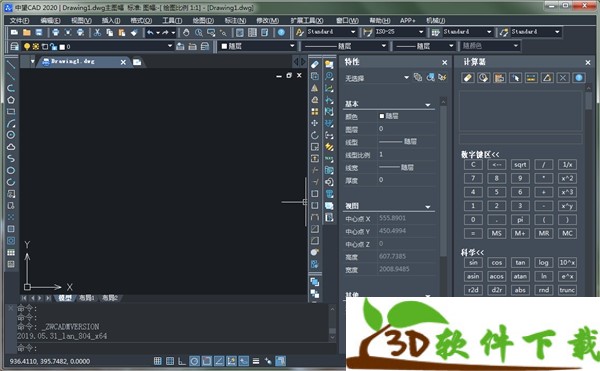Image resolution: width=600 pixels, height=371 pixels.
Task: Toggle Object Snap Tracking in status bar
Action: click(x=219, y=361)
